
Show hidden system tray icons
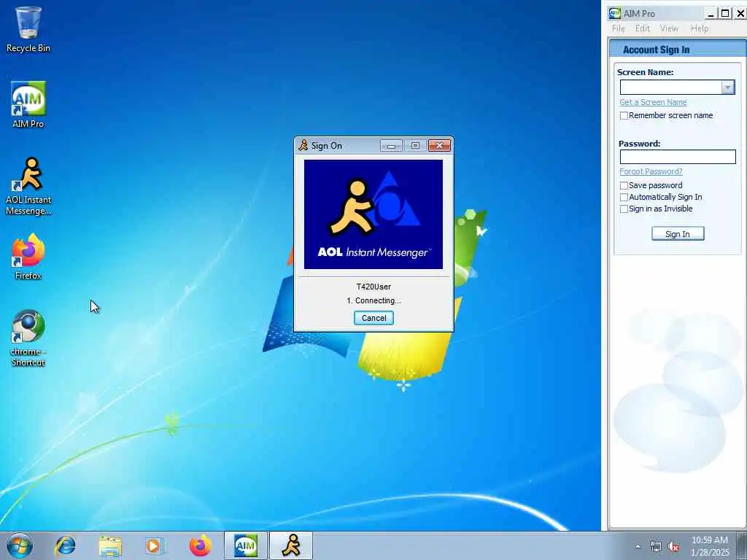tap(638, 546)
